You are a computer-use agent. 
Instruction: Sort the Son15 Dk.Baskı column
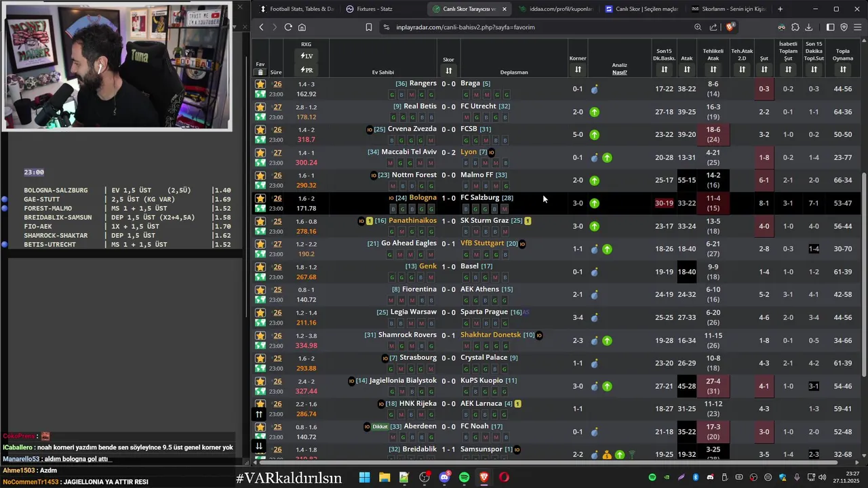664,69
